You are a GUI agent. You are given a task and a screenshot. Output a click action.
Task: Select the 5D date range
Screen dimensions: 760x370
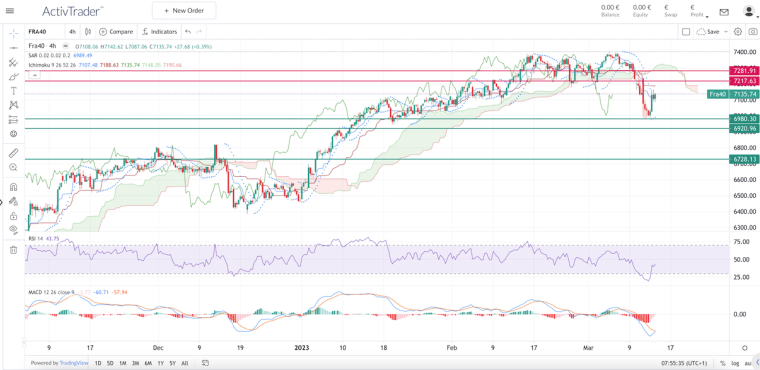point(110,363)
